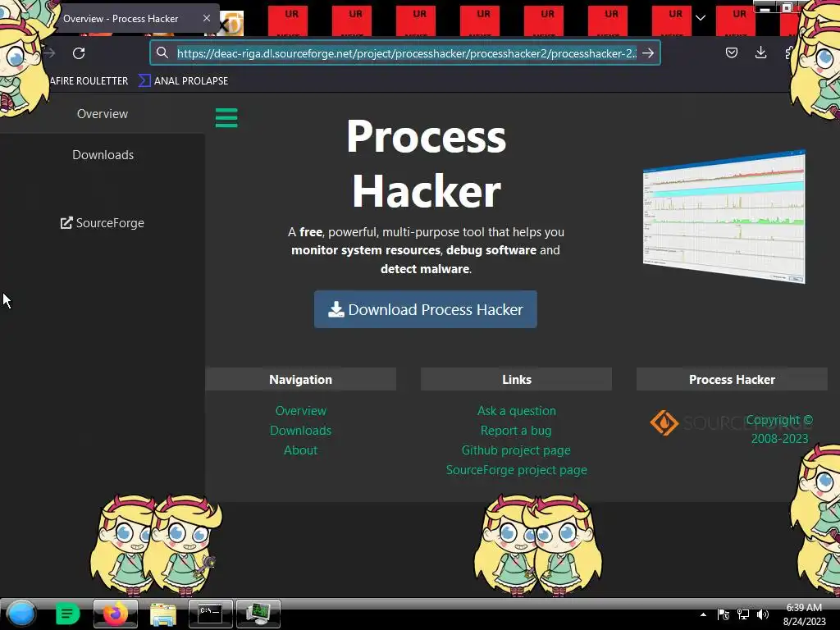The height and width of the screenshot is (630, 840).
Task: Click the Copyright 2008-2023 link
Action: [x=779, y=429]
